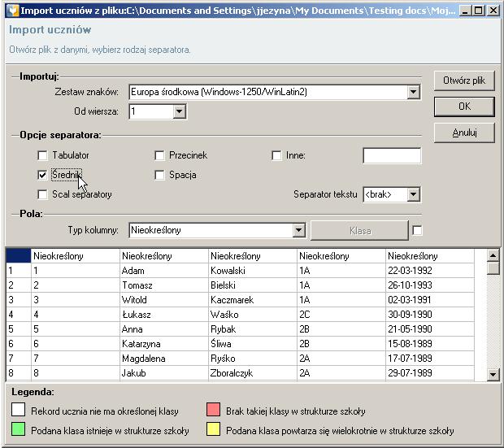The image size is (504, 448).
Task: Click the date cell 17-07-1989
Action: click(430, 359)
